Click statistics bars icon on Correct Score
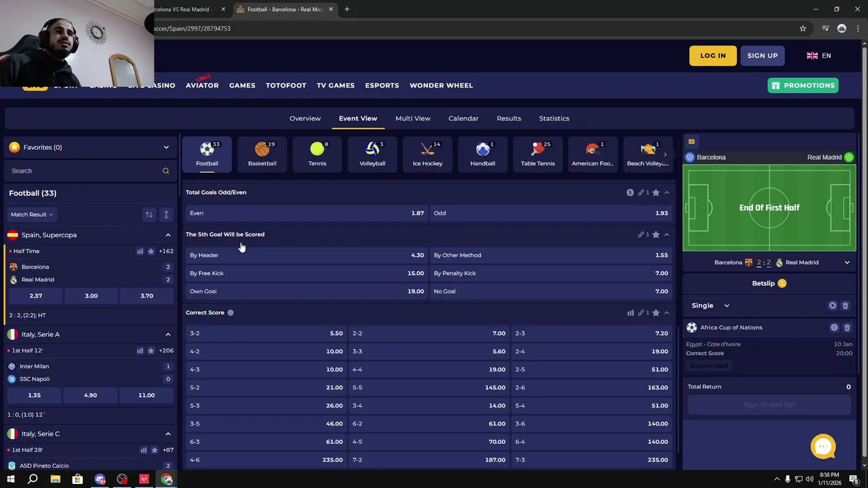868x488 pixels. [x=630, y=312]
